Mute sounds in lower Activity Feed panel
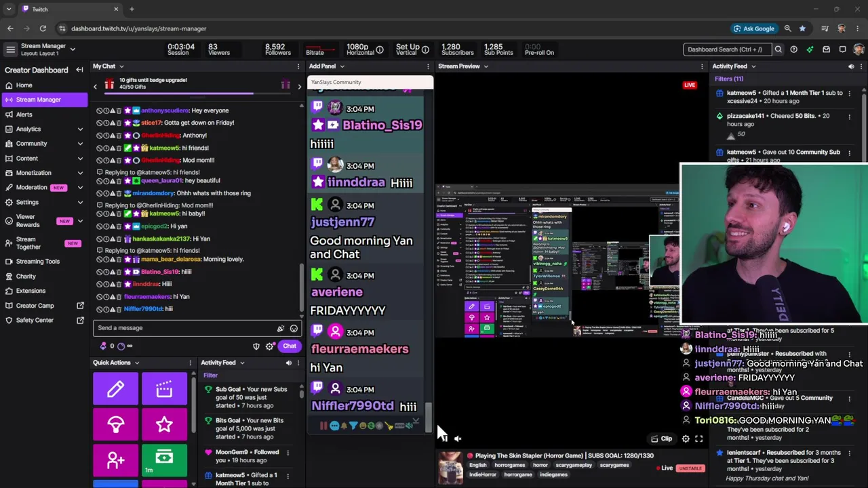 click(x=288, y=363)
